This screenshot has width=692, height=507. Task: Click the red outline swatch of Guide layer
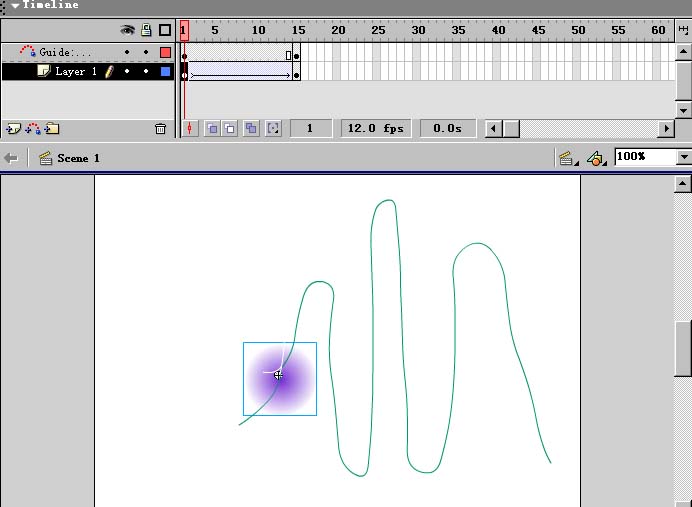click(x=165, y=53)
